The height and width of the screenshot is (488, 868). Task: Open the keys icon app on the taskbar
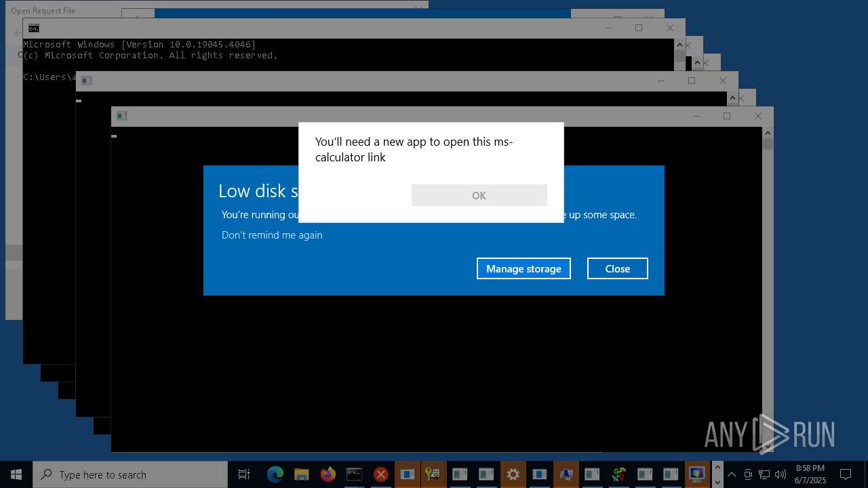point(433,474)
